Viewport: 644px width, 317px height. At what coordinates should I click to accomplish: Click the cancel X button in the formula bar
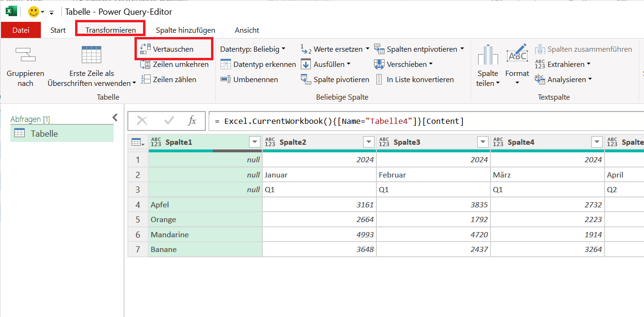click(142, 121)
